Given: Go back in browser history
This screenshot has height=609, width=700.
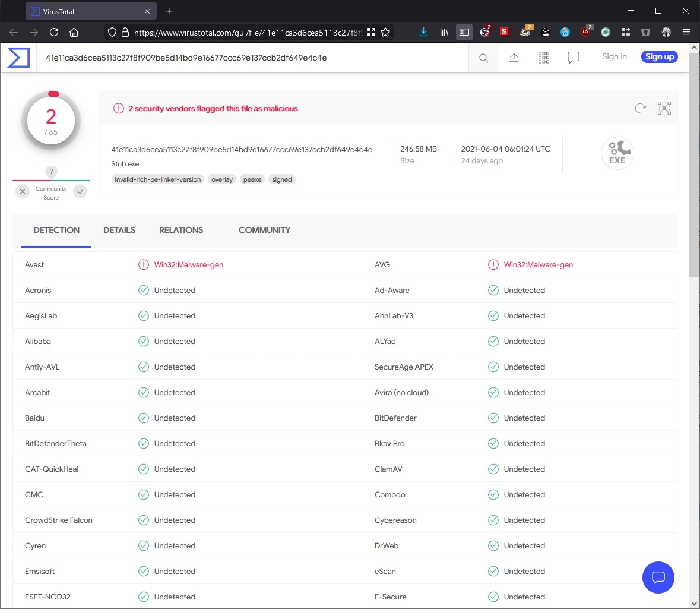Looking at the screenshot, I should tap(14, 32).
